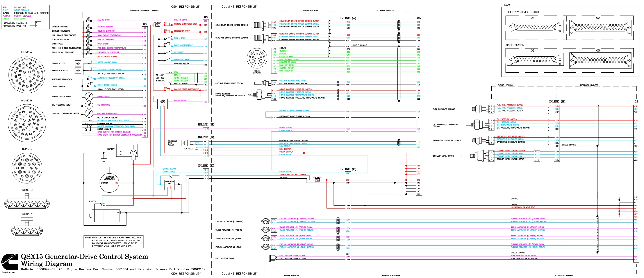Select the INLINE E four-pin connector drawing
Viewport: 644px width, 278px height.
pos(27,227)
